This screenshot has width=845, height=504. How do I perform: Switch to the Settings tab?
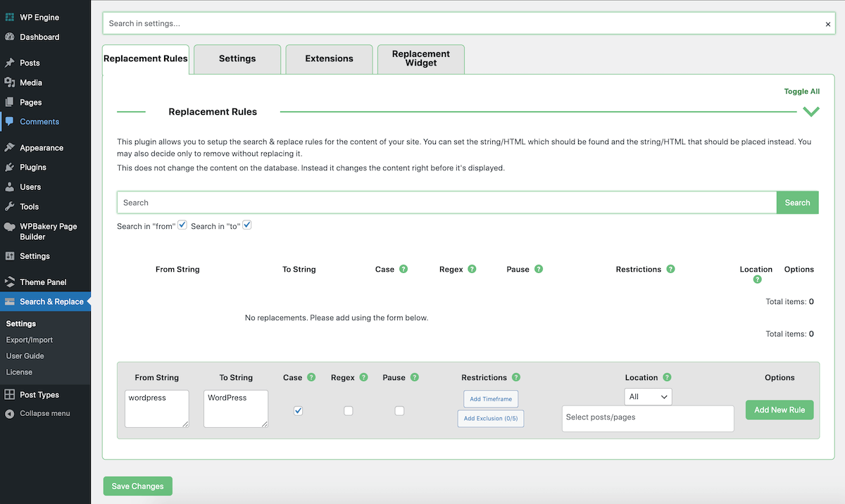(237, 59)
